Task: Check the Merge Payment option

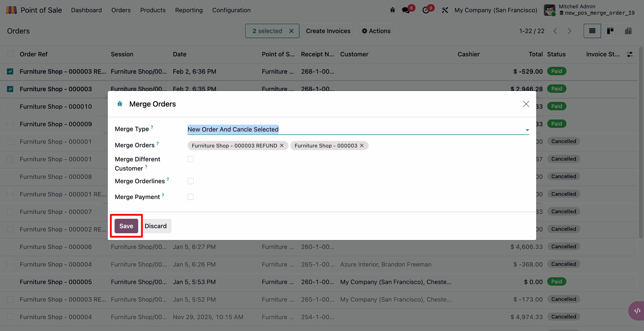Action: pyautogui.click(x=191, y=197)
